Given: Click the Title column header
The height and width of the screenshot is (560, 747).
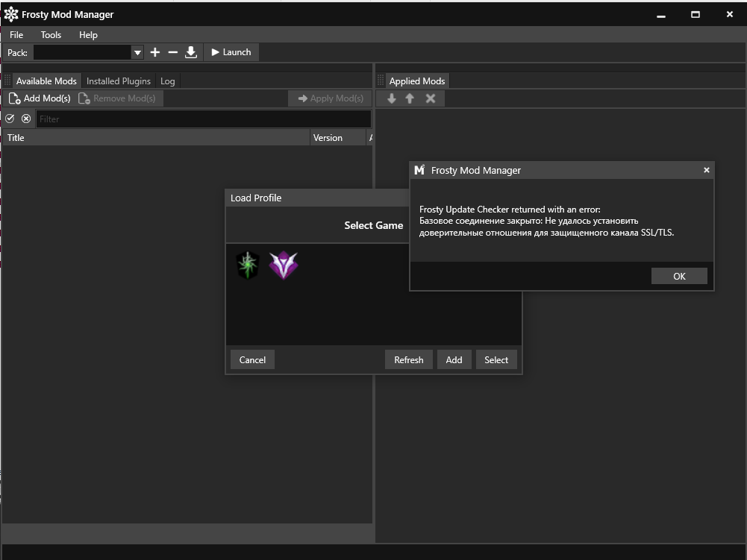Looking at the screenshot, I should (x=156, y=138).
